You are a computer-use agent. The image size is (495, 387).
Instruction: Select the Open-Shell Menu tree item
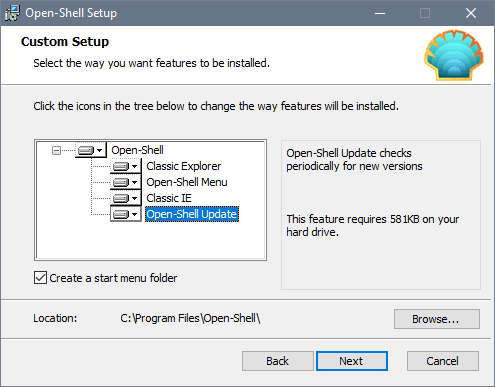(187, 182)
